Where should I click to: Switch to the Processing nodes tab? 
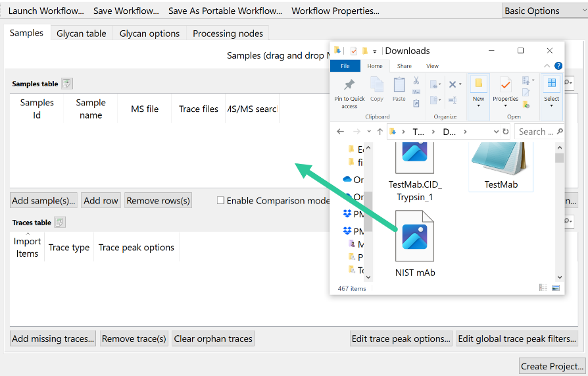(x=228, y=34)
